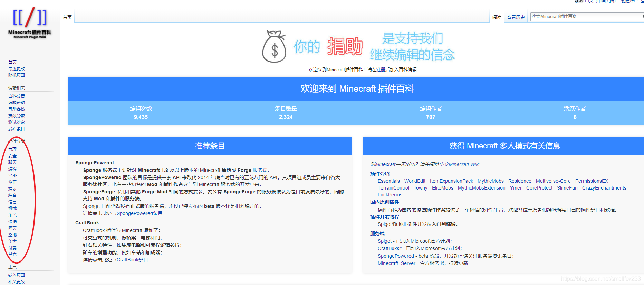Open the CoreProtect plugin link
The image size is (644, 285).
[539, 188]
